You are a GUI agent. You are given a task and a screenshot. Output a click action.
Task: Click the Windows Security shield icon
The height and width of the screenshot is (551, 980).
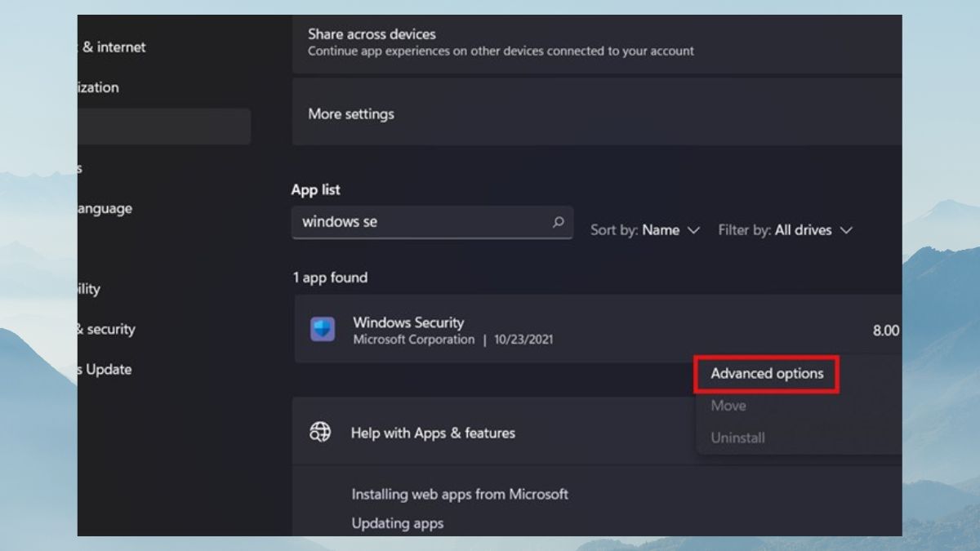click(323, 329)
